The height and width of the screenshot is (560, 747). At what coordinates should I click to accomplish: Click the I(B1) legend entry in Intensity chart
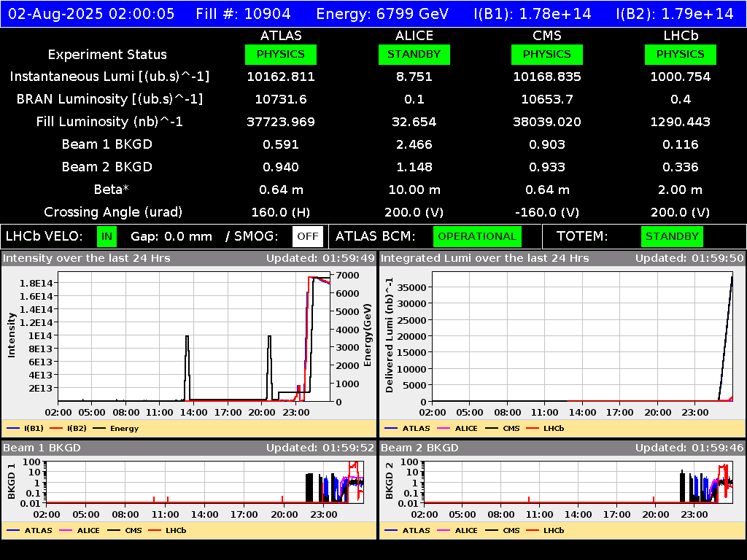(x=26, y=428)
